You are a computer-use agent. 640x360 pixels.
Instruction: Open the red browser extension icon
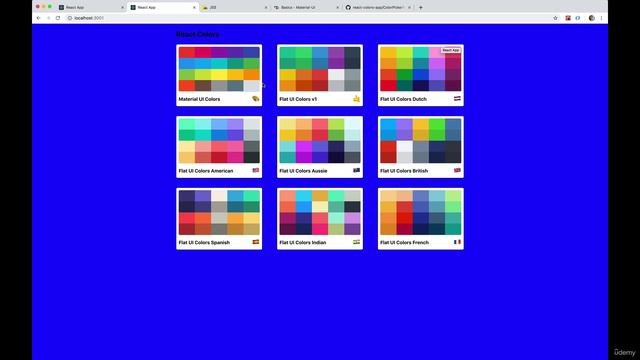pos(568,18)
